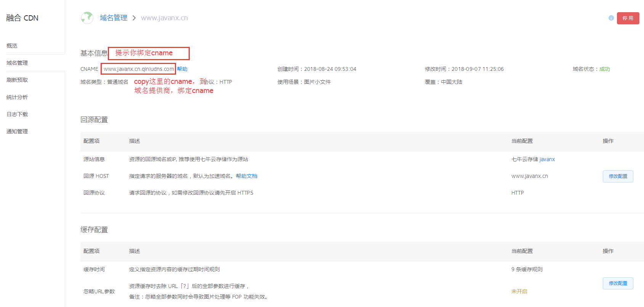
Task: Click the 创建时间 2018-08-24 09:53:04 text
Action: coord(317,69)
